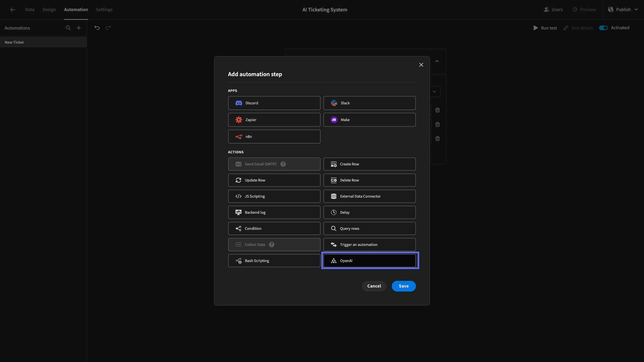This screenshot has height=362, width=644.
Task: Open the Automation tab
Action: (76, 9)
